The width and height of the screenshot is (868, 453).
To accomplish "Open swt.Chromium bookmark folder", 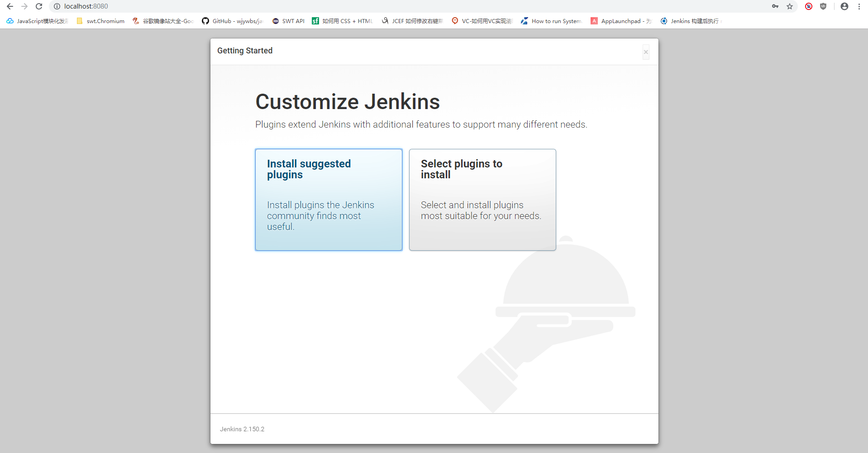I will [x=100, y=21].
